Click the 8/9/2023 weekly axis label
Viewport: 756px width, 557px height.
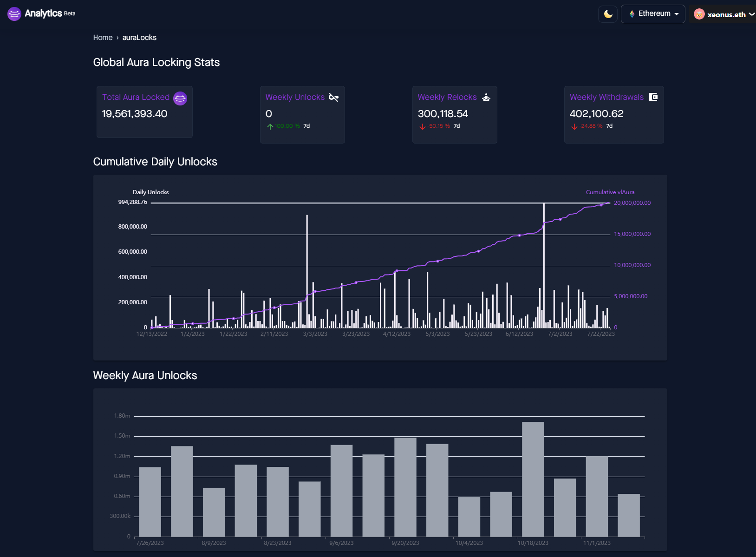214,543
